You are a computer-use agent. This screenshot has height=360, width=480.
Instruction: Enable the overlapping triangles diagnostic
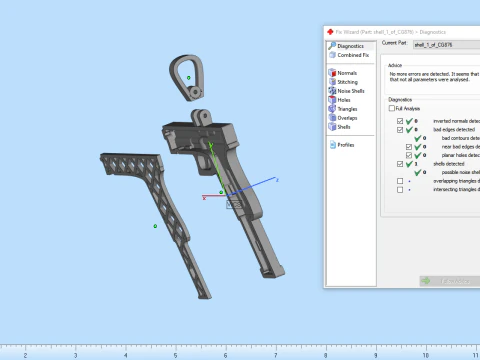(400, 181)
